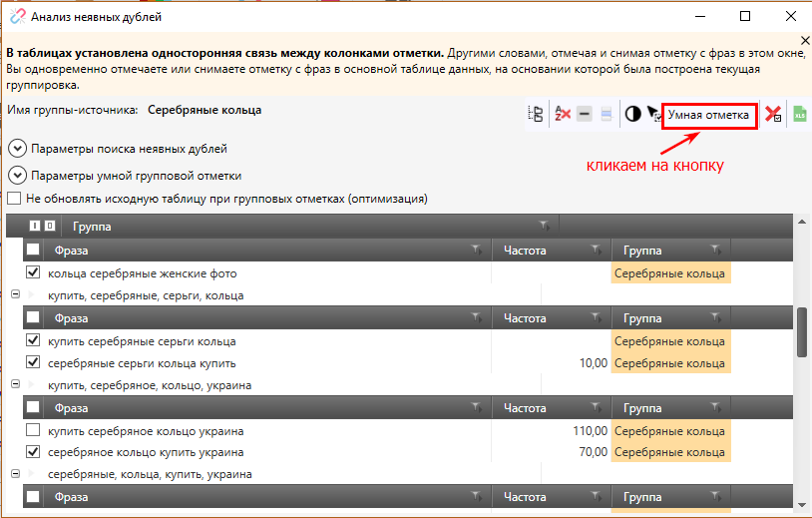The height and width of the screenshot is (518, 812).
Task: Click group row text серебряные, кольца, купить, украина
Action: (x=150, y=474)
